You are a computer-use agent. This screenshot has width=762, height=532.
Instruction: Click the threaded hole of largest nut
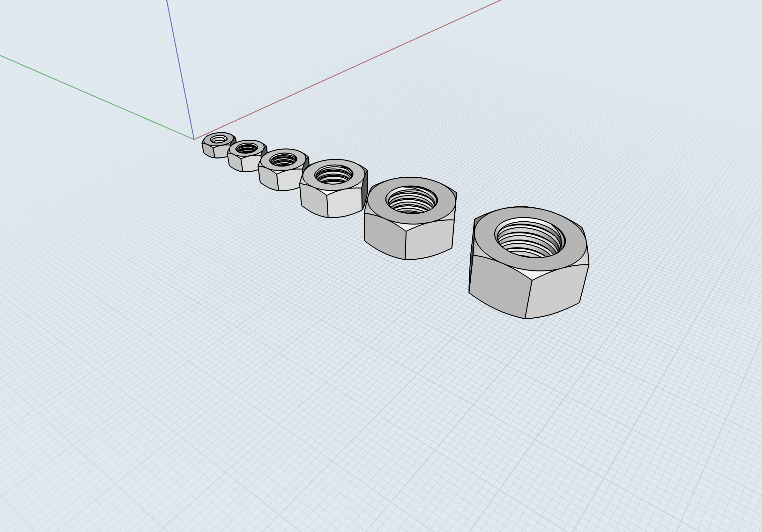[530, 238]
